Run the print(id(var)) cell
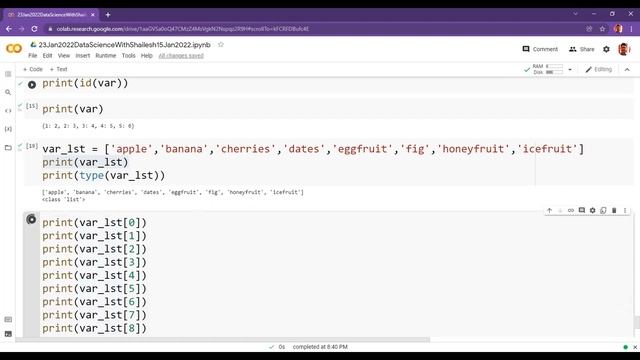The image size is (640, 360). (x=32, y=84)
